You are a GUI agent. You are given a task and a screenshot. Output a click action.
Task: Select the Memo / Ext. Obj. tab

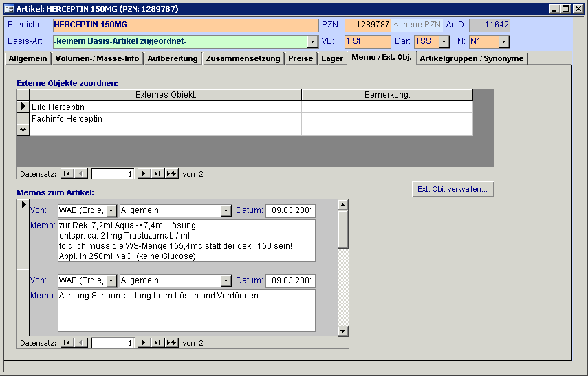[382, 58]
